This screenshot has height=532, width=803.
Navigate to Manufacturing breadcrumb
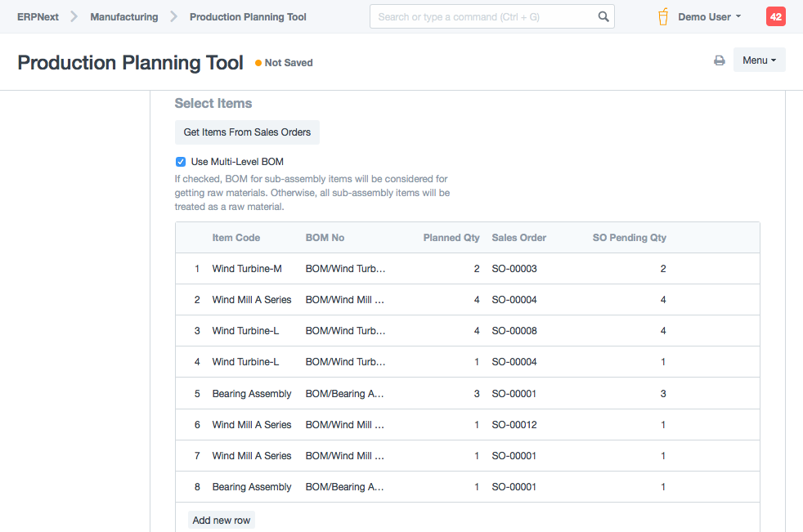click(x=124, y=17)
